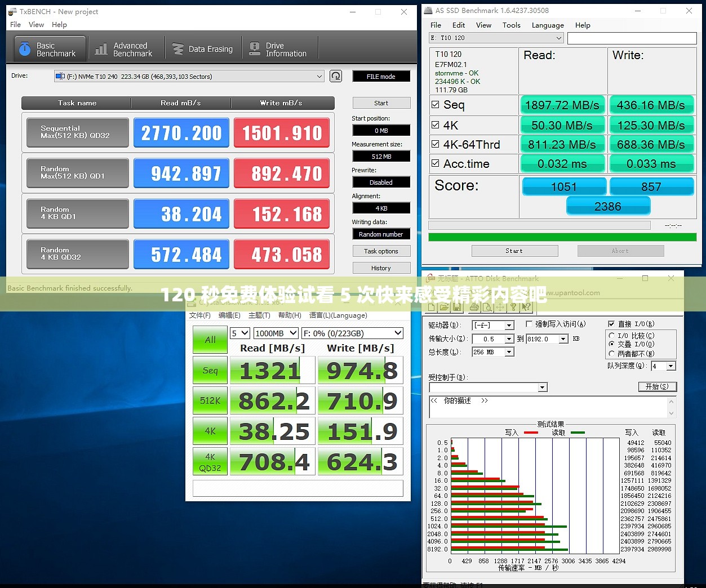Open ATTO 8192.0 upper size dropdown
This screenshot has width=706, height=588.
(x=547, y=338)
